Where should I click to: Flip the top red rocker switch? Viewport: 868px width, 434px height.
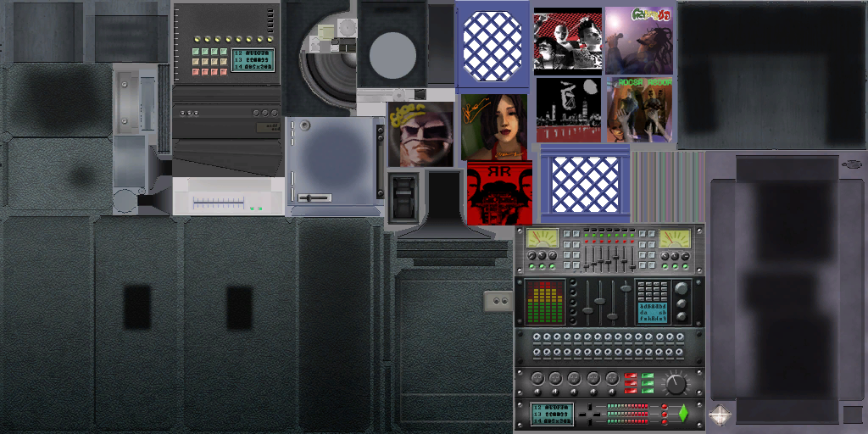point(630,376)
